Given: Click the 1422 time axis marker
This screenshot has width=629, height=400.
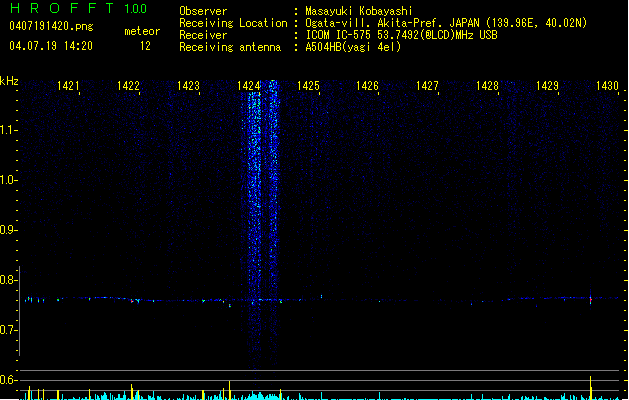Looking at the screenshot, I should [128, 86].
